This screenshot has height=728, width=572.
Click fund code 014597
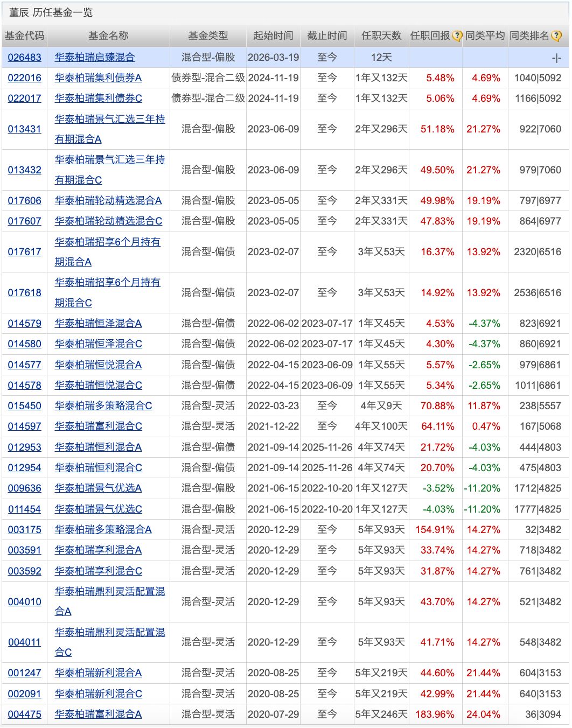point(24,426)
